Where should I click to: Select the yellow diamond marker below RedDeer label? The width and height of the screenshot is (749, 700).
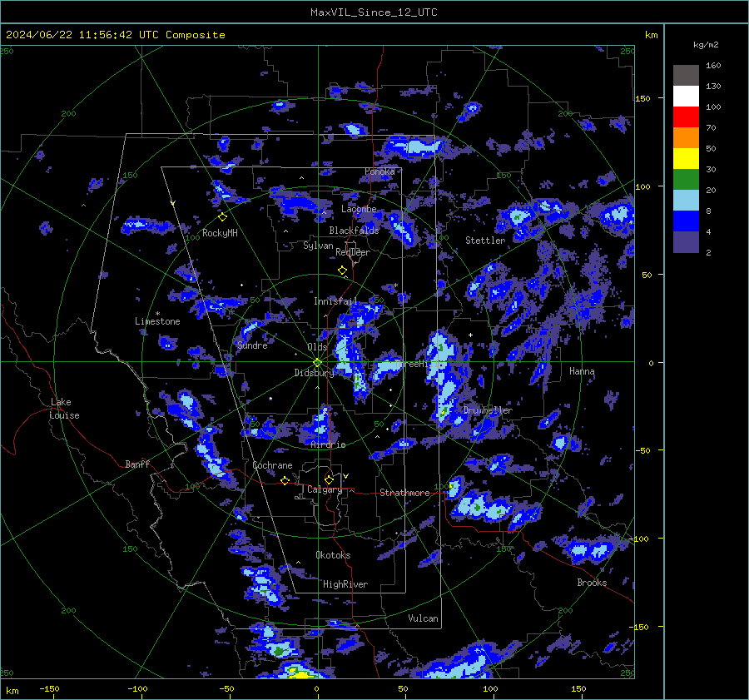click(342, 271)
